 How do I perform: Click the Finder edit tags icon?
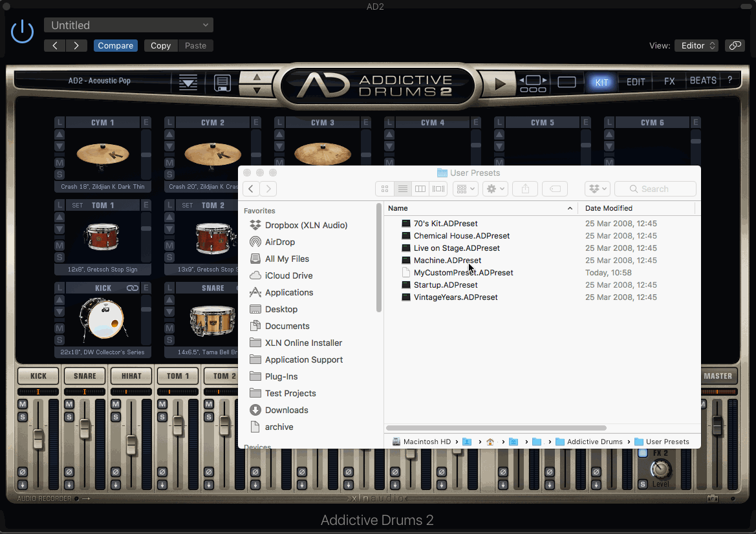tap(555, 189)
